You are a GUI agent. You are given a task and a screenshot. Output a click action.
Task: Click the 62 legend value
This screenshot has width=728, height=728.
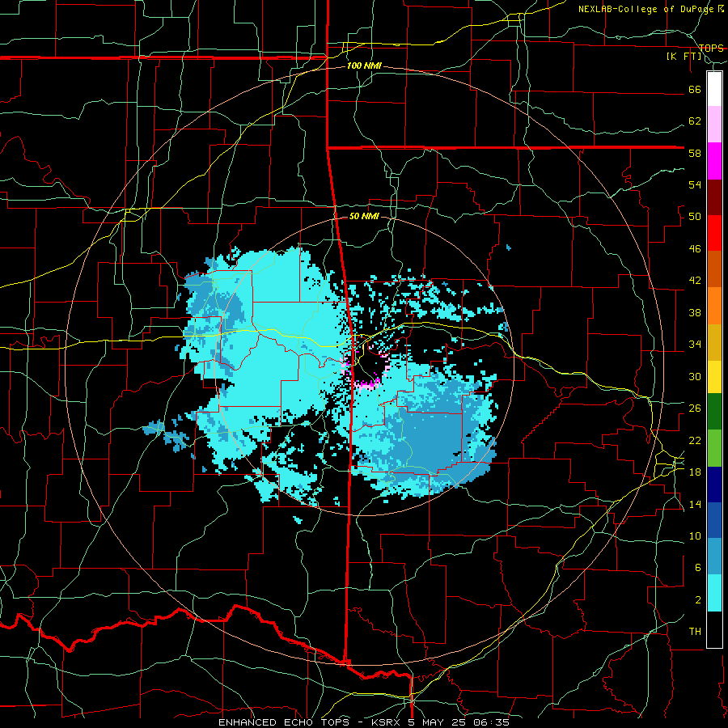pos(695,121)
